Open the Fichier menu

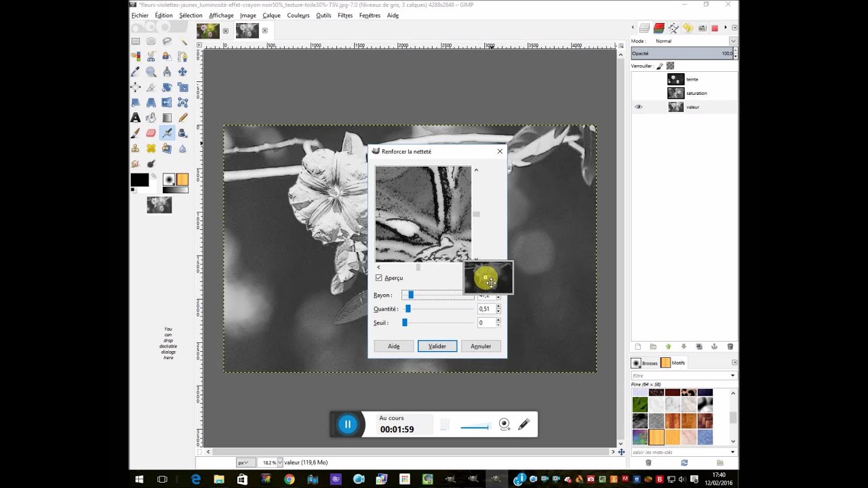[140, 15]
